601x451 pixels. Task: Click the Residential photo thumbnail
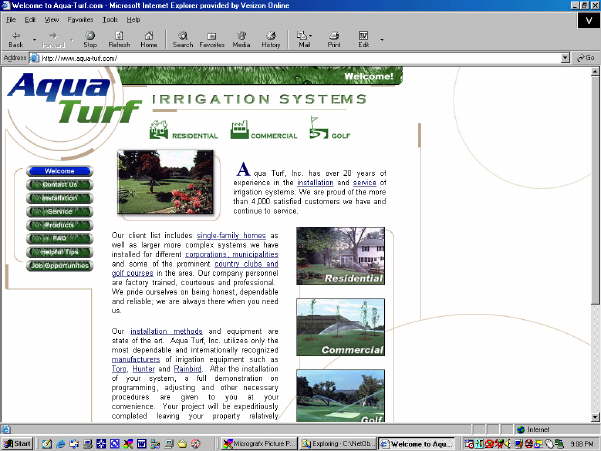340,256
